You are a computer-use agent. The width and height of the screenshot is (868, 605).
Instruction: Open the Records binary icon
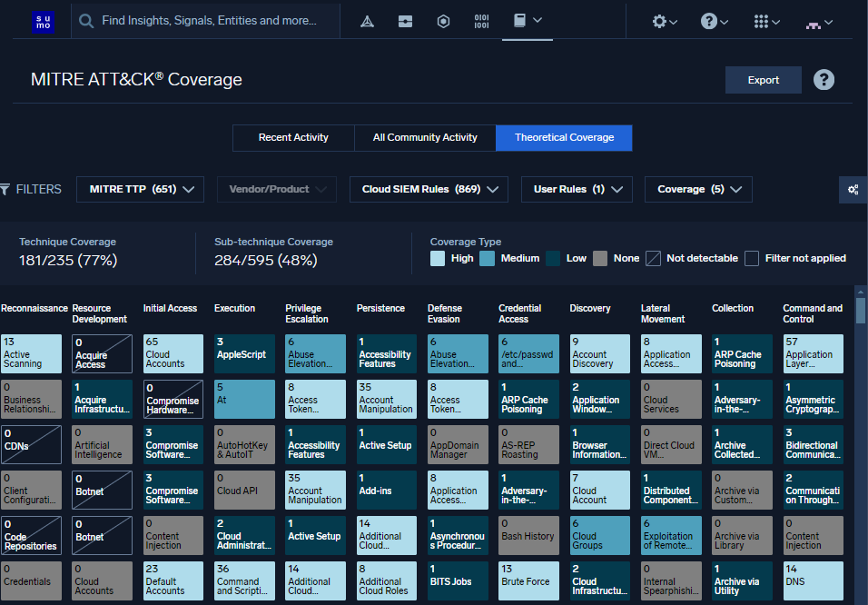(481, 22)
